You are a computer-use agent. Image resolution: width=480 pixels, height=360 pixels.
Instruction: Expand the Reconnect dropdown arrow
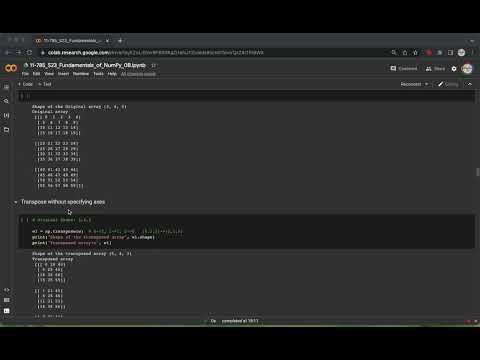[x=426, y=84]
